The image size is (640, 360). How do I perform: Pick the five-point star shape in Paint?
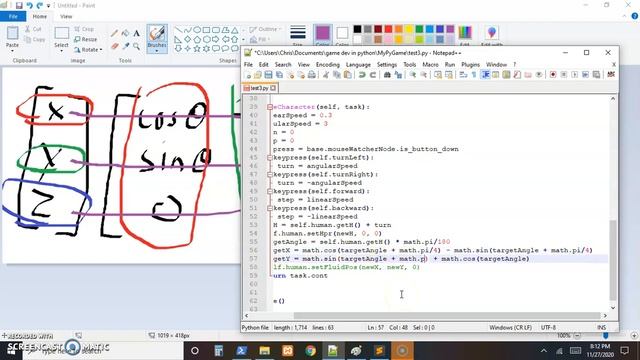pyautogui.click(x=197, y=49)
